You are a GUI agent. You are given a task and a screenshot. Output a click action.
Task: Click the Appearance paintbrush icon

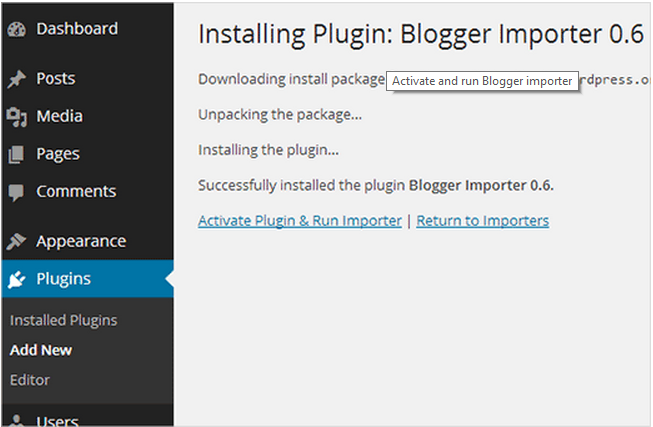click(17, 241)
